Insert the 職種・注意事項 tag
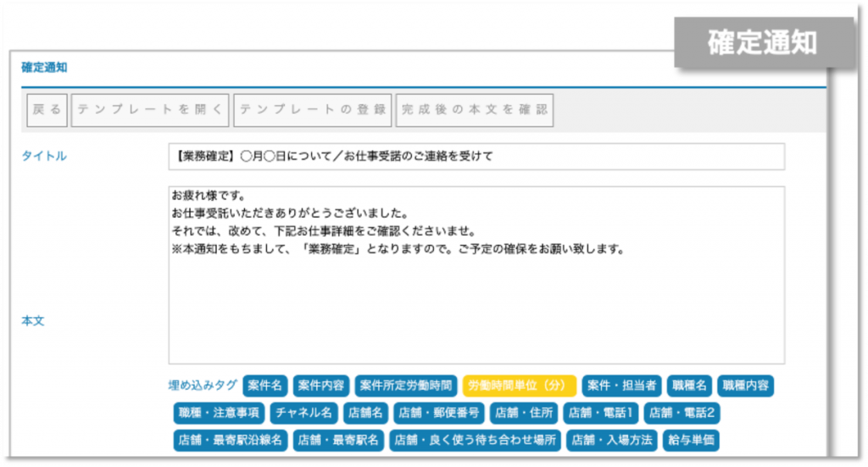Viewport: 868px width, 467px height. tap(220, 414)
